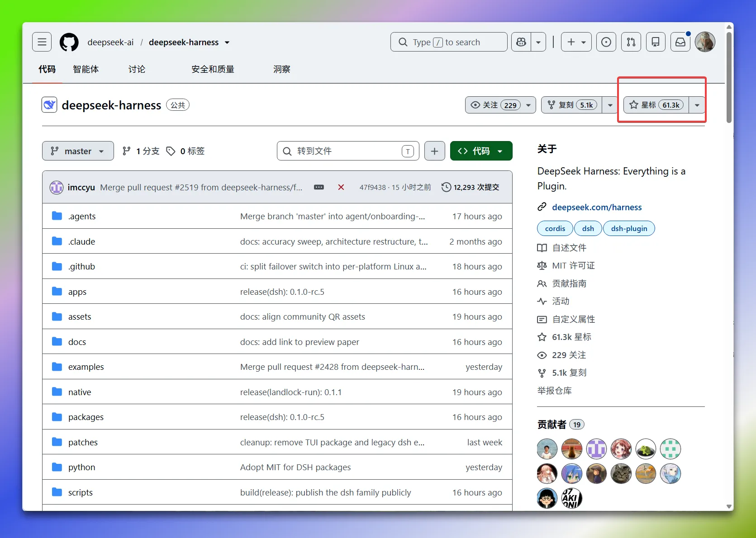Open the 活动 activity link
Image resolution: width=756 pixels, height=538 pixels.
[x=553, y=301]
